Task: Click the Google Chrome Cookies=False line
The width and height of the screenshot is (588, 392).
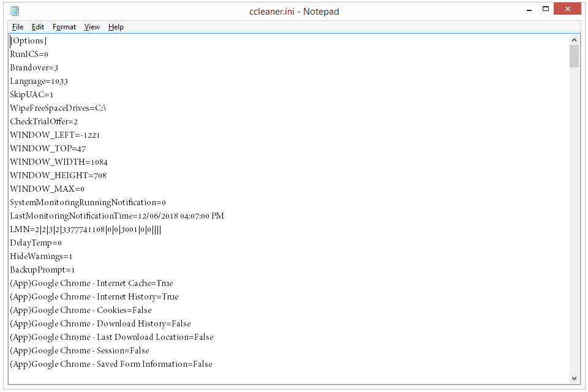Action: pos(81,310)
